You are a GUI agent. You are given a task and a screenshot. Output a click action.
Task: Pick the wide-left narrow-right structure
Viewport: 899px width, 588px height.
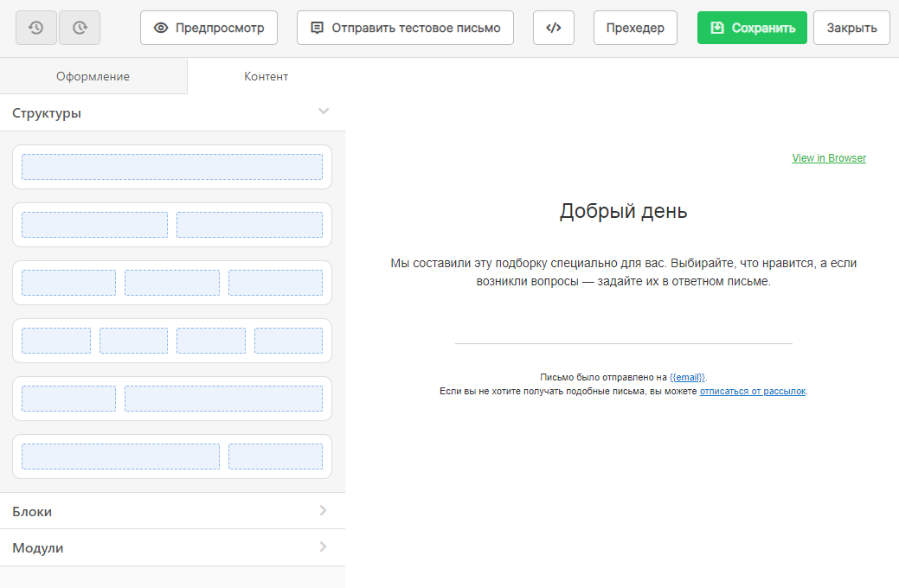pos(172,456)
